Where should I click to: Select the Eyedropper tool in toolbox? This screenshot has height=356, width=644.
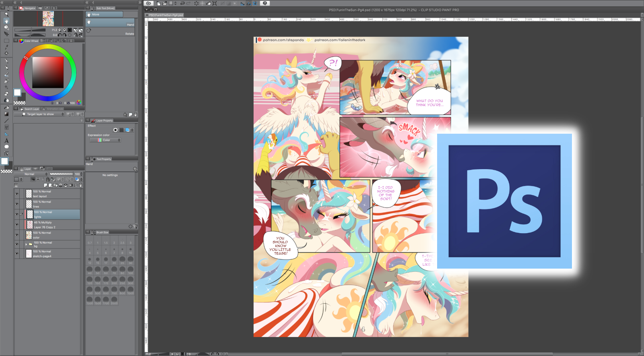pyautogui.click(x=6, y=47)
